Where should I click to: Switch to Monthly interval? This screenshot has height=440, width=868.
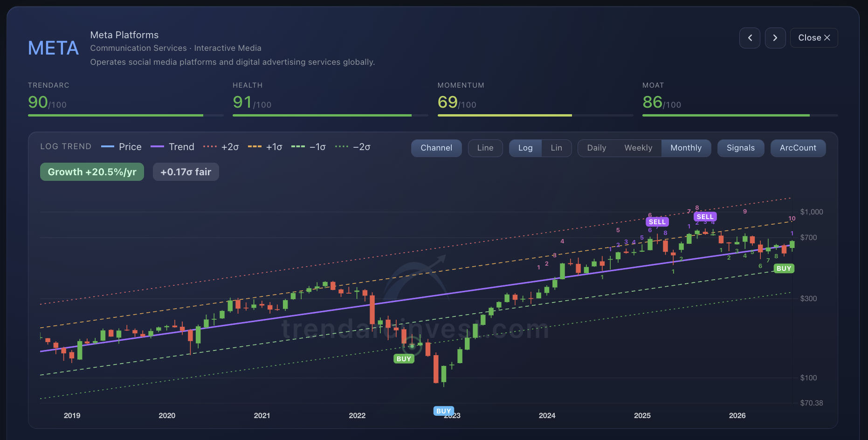pos(686,148)
